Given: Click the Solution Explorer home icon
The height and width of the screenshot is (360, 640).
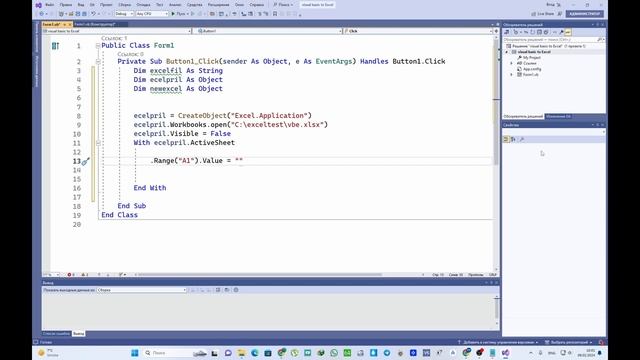Looking at the screenshot, I should pyautogui.click(x=507, y=32).
